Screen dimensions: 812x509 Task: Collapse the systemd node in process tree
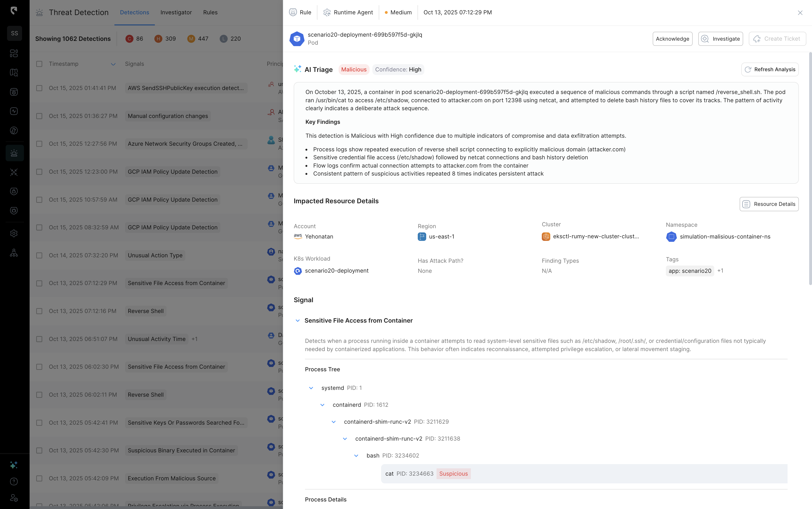click(311, 388)
